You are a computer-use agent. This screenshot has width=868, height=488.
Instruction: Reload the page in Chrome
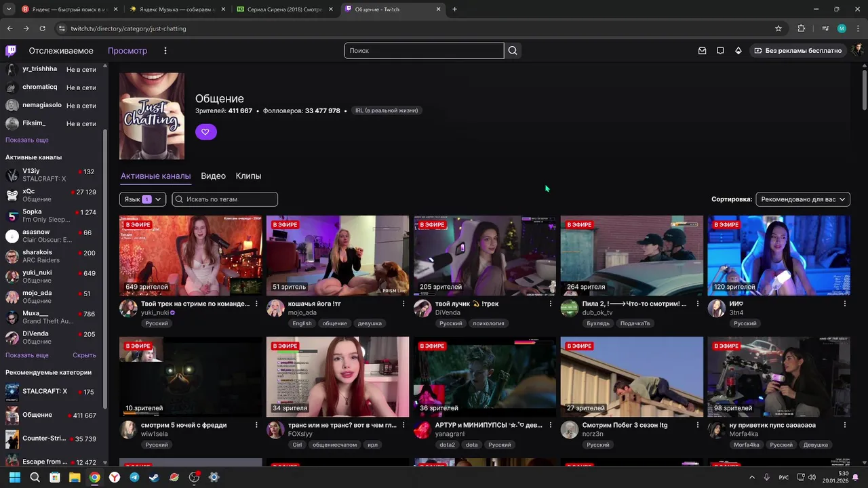pos(42,28)
